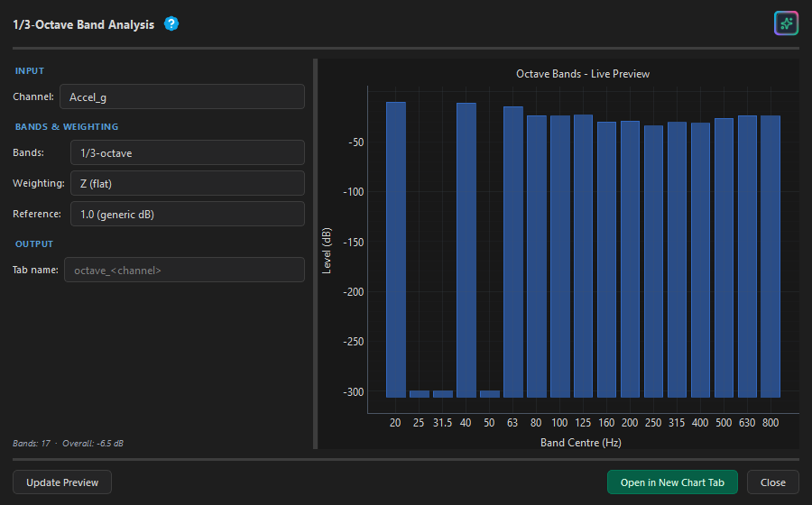This screenshot has width=812, height=505.
Task: Click the 315 Hz band bar
Action: (x=677, y=259)
